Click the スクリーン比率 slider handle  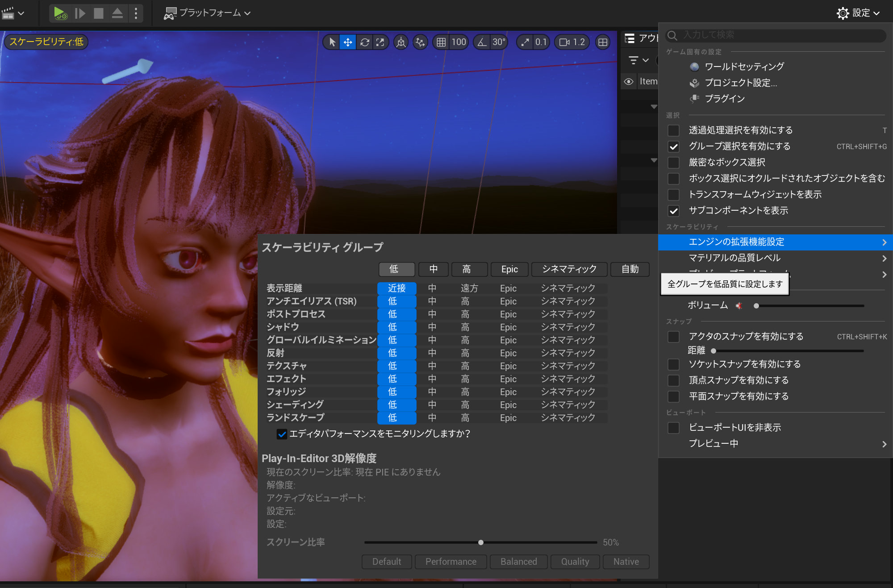[481, 542]
